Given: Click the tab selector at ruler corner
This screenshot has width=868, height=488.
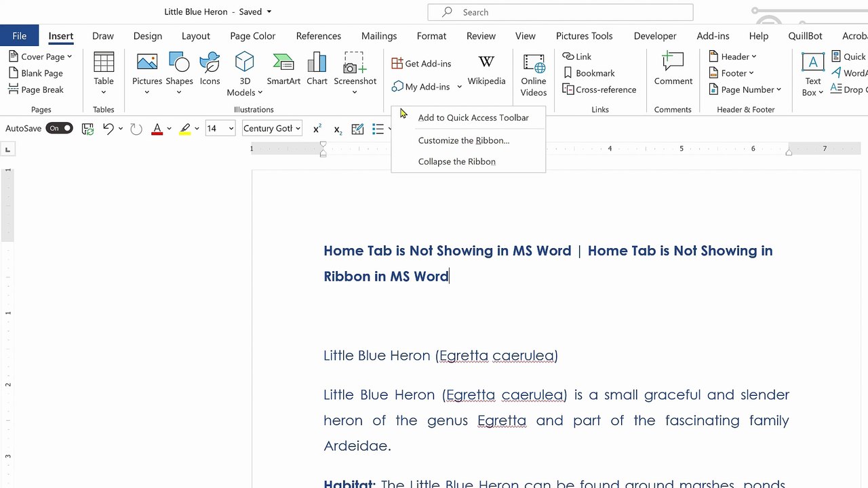Looking at the screenshot, I should tap(7, 149).
